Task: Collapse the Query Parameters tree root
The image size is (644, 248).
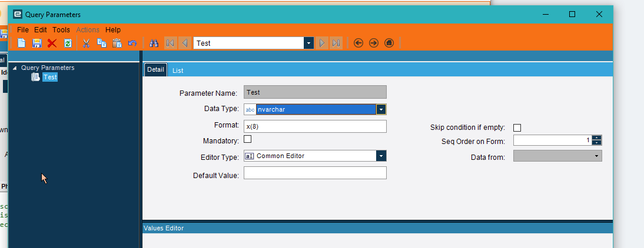Action: click(15, 68)
